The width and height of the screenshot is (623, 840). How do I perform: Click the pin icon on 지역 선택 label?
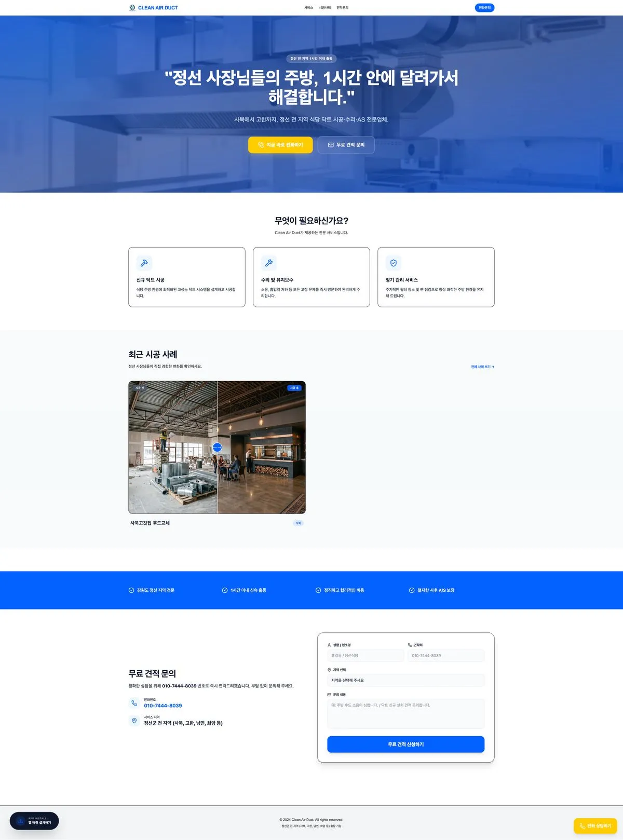click(x=329, y=670)
